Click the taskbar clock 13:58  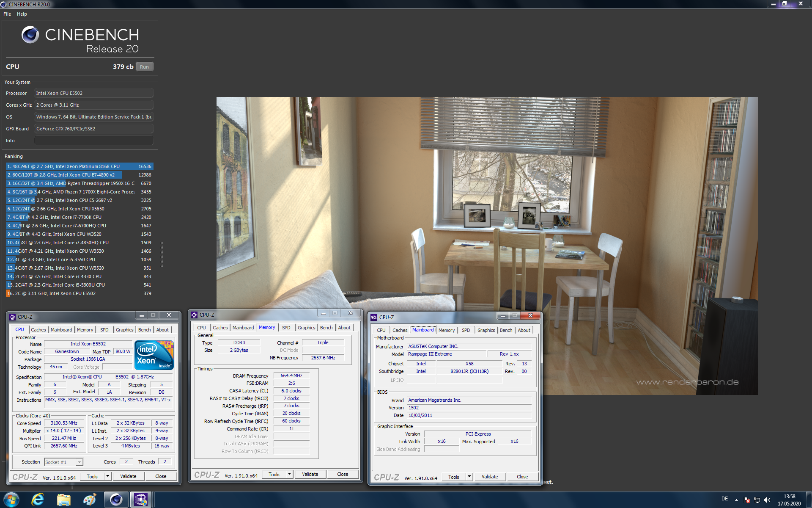tap(789, 497)
